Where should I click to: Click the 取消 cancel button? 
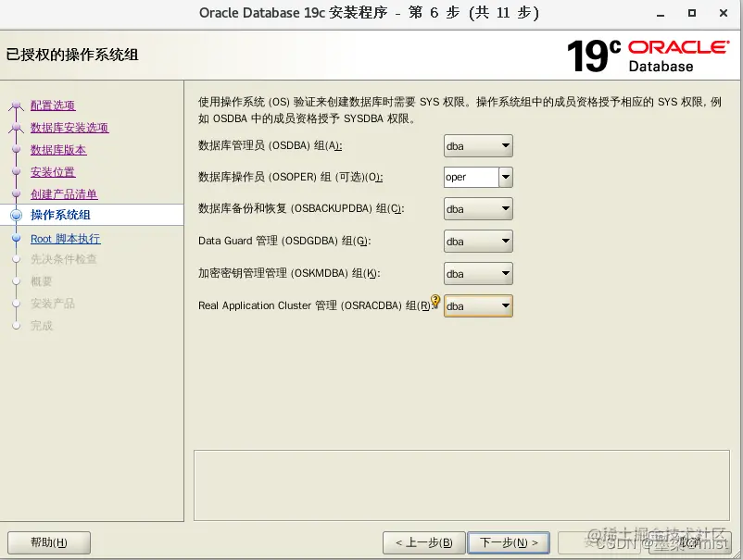click(689, 542)
